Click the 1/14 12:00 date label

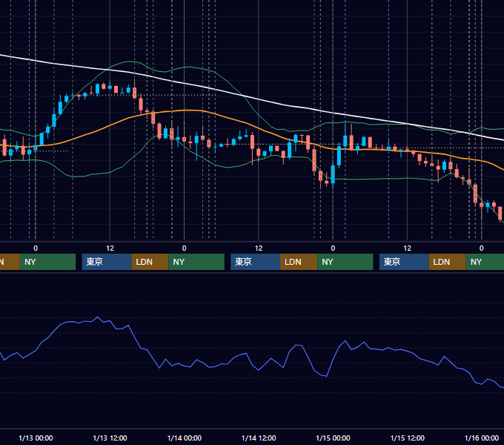(x=259, y=438)
